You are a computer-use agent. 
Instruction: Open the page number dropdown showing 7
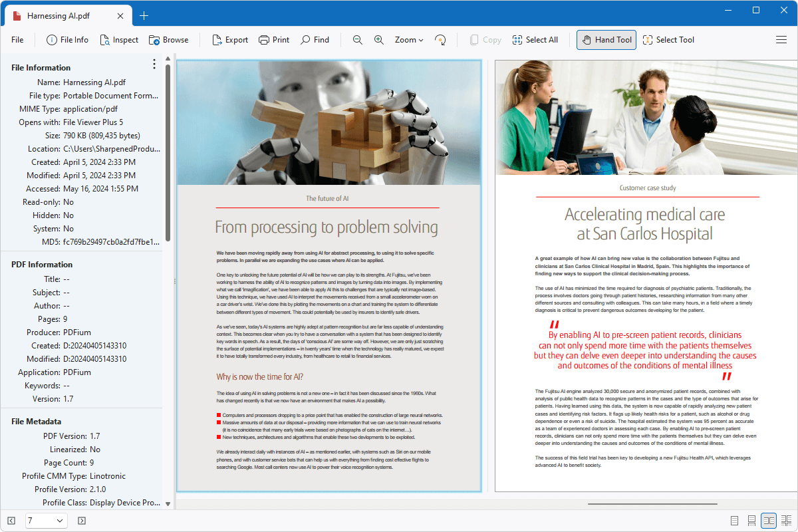click(x=47, y=520)
